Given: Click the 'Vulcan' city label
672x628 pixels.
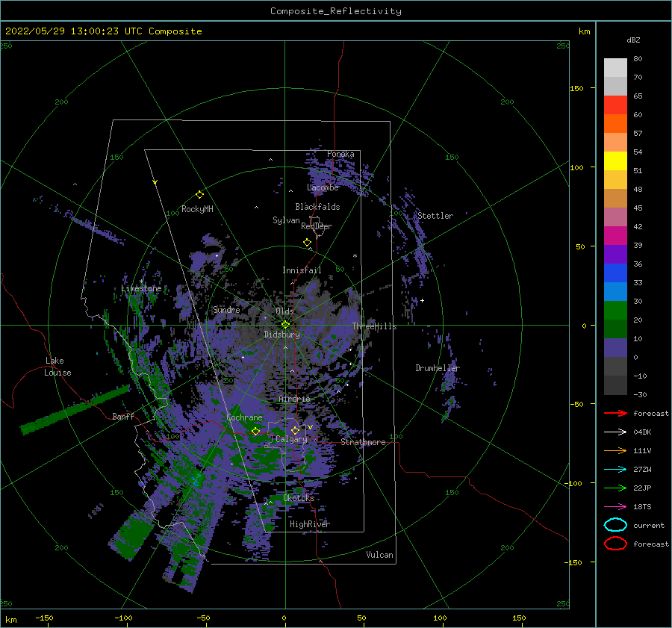Looking at the screenshot, I should point(380,555).
